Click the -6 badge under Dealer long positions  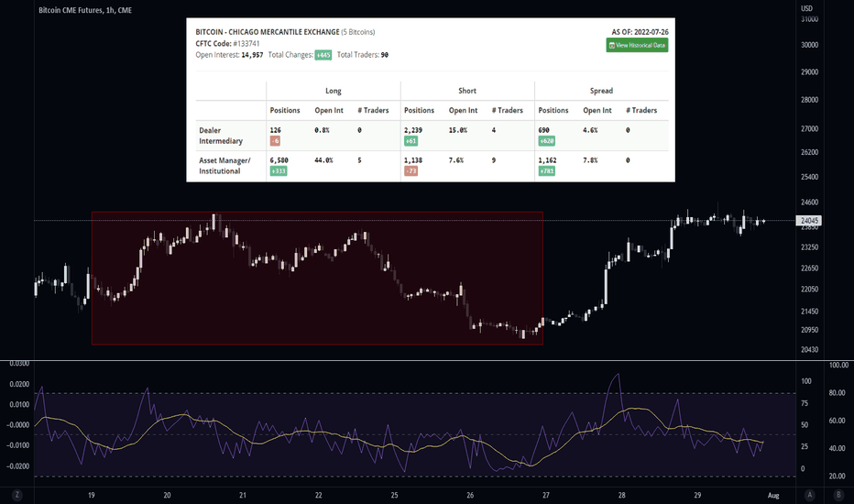pyautogui.click(x=275, y=140)
